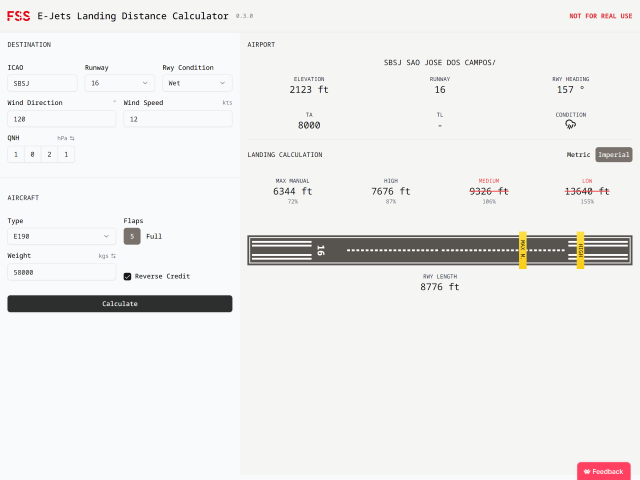Click third QNH digit box showing 2

[49, 154]
